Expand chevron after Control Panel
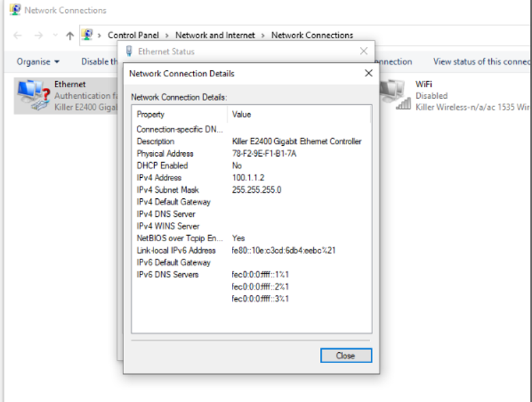The height and width of the screenshot is (402, 532). [x=167, y=35]
